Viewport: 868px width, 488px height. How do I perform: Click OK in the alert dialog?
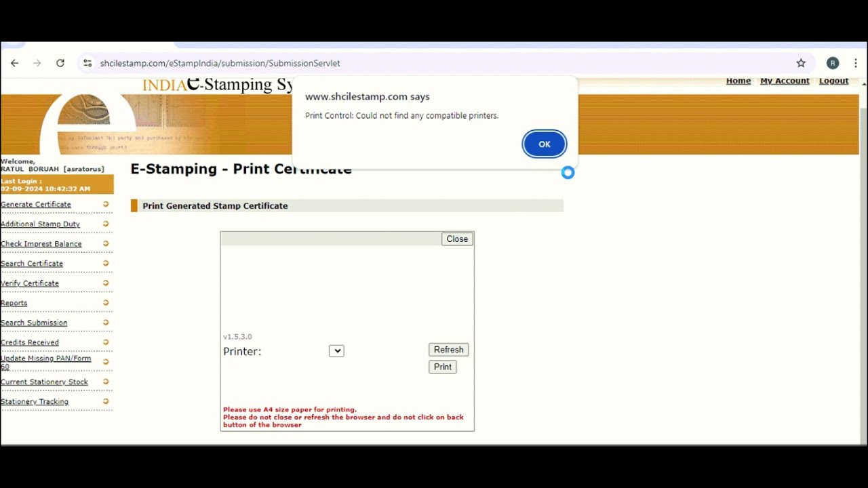545,144
